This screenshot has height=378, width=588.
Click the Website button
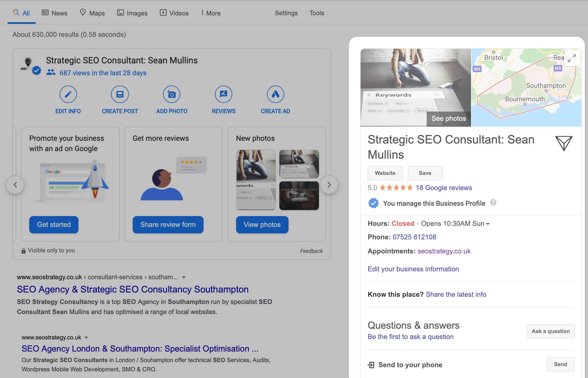tap(385, 173)
